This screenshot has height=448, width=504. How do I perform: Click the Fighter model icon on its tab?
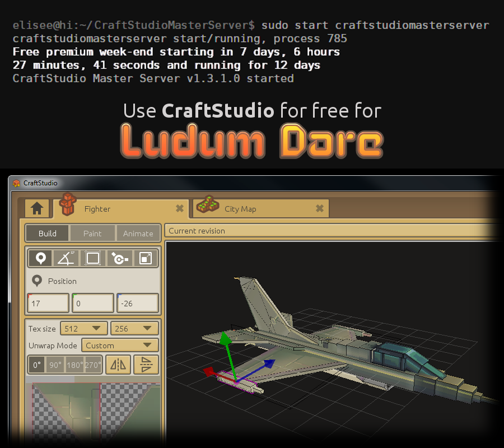[x=68, y=205]
